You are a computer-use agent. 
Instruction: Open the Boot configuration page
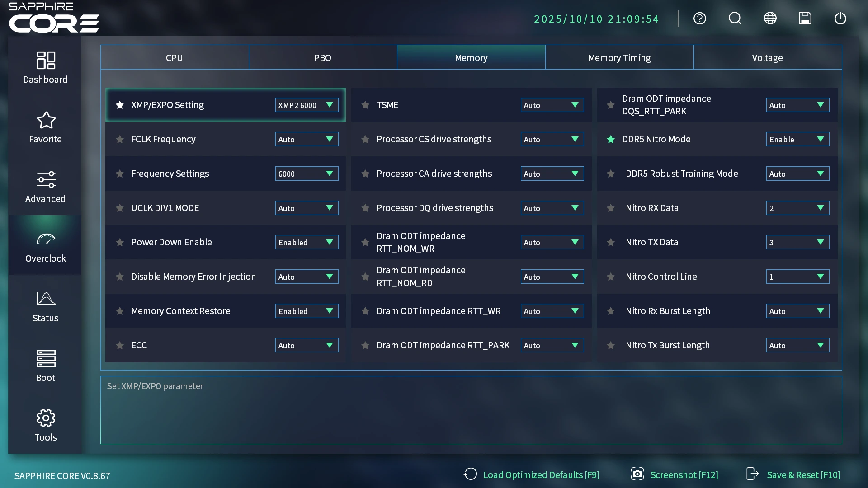coord(45,366)
